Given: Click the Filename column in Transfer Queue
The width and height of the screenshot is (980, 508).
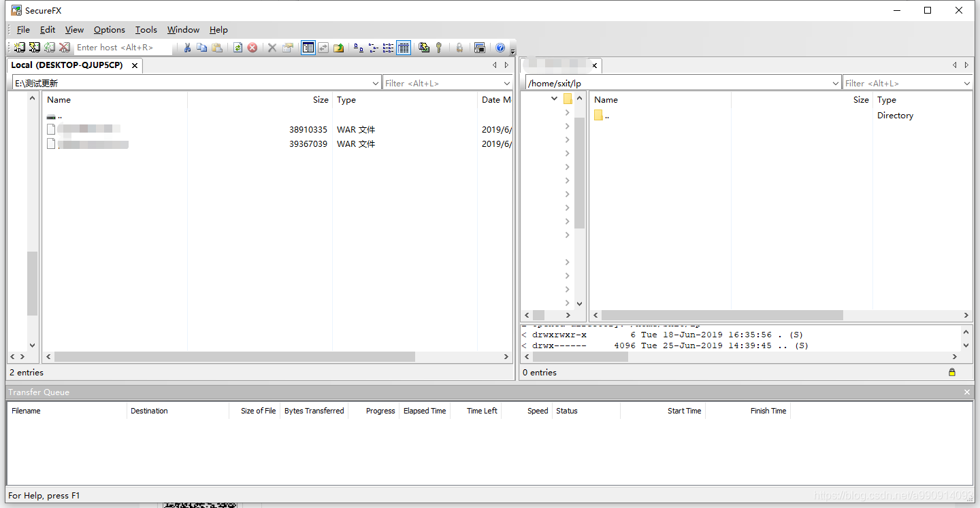Looking at the screenshot, I should point(67,411).
